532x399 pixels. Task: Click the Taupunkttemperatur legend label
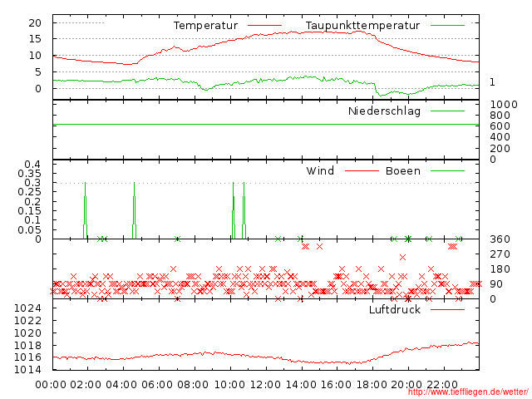(362, 26)
